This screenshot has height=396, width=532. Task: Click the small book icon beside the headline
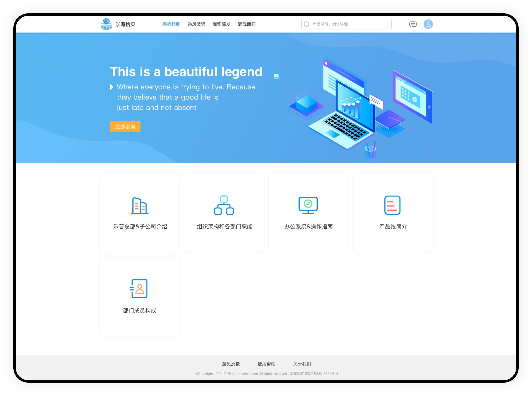click(276, 76)
